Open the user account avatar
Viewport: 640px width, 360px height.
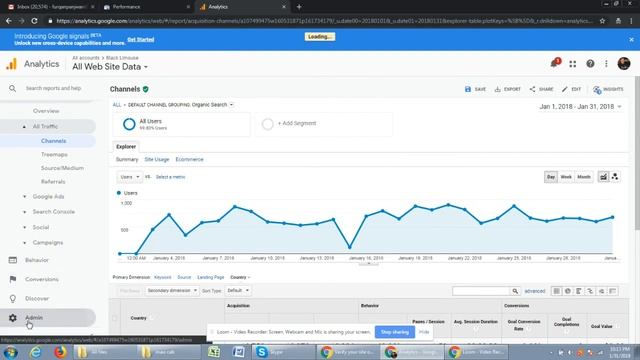coord(624,64)
